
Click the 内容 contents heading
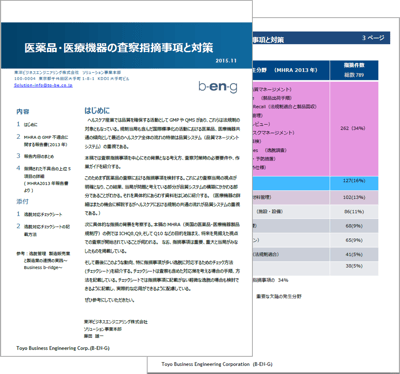tap(23, 111)
